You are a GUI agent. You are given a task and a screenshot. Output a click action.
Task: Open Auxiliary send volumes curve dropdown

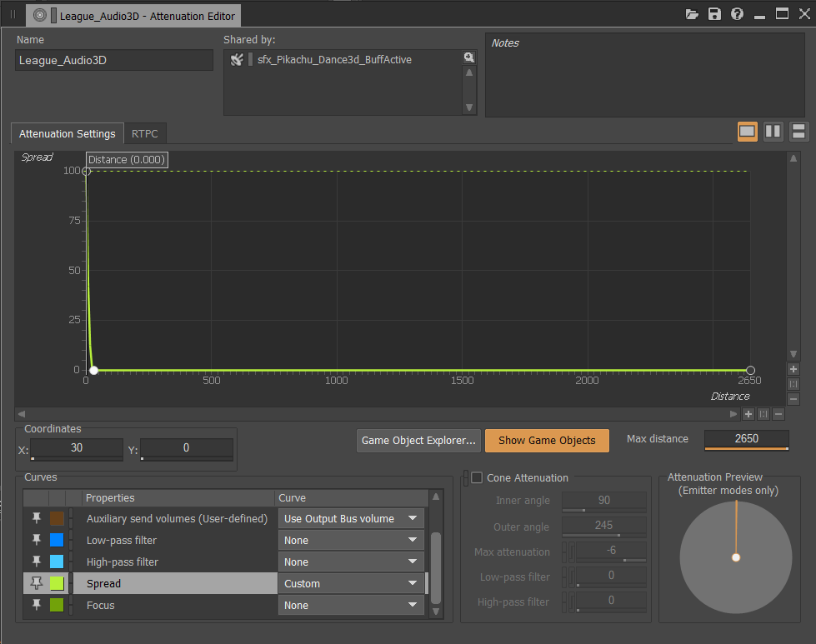(x=351, y=519)
